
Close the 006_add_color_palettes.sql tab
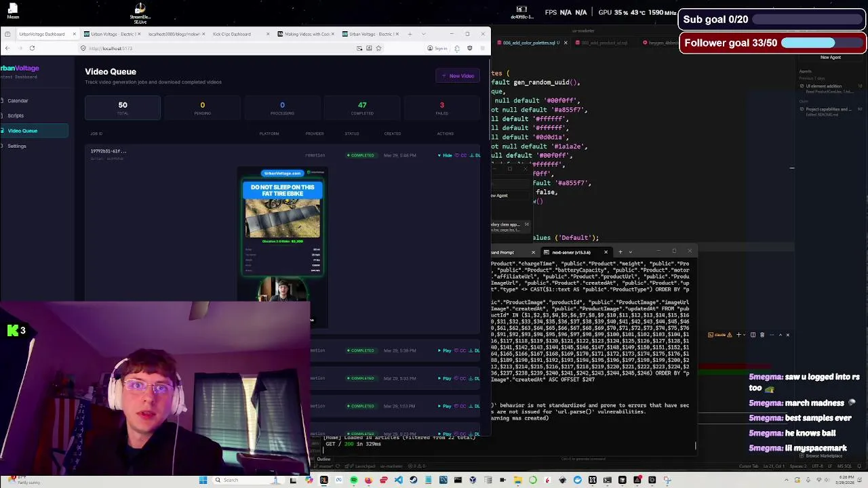click(x=566, y=43)
